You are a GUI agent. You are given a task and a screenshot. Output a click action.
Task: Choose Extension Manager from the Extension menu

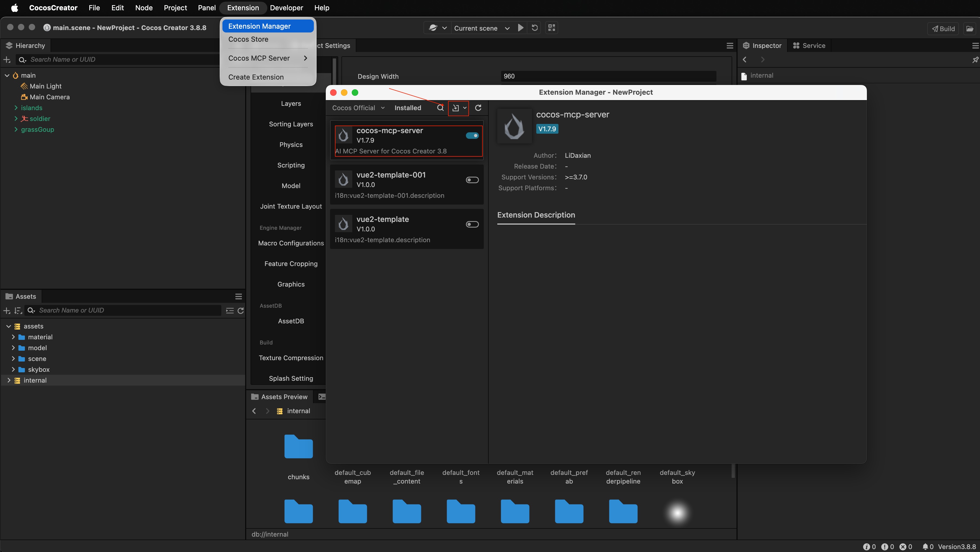[x=268, y=26]
